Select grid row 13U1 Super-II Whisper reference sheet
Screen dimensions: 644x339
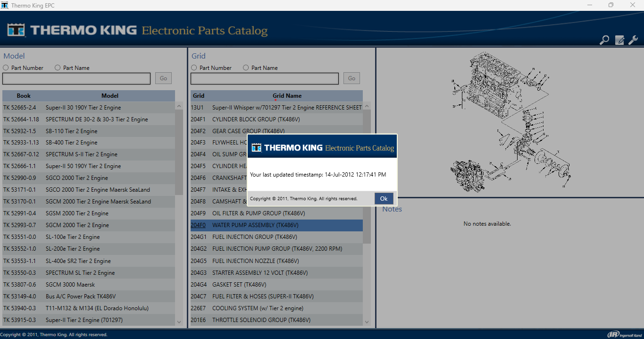(276, 108)
